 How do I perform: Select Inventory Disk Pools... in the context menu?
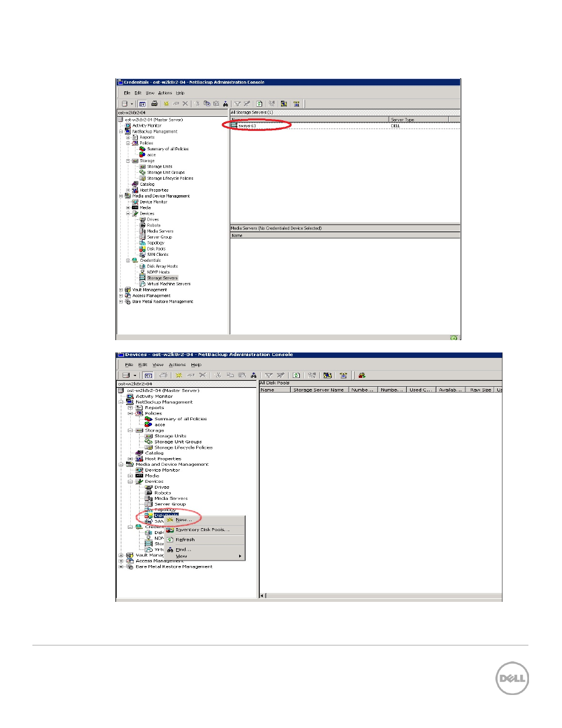[202, 530]
